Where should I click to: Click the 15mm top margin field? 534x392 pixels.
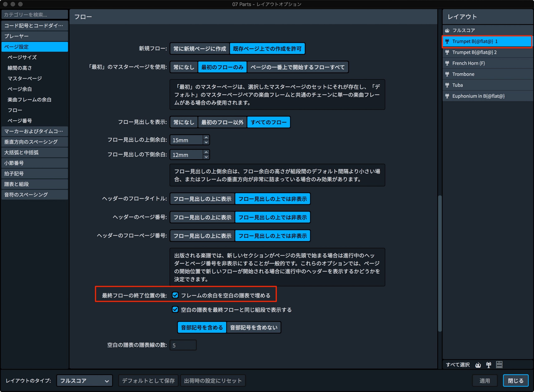[187, 140]
